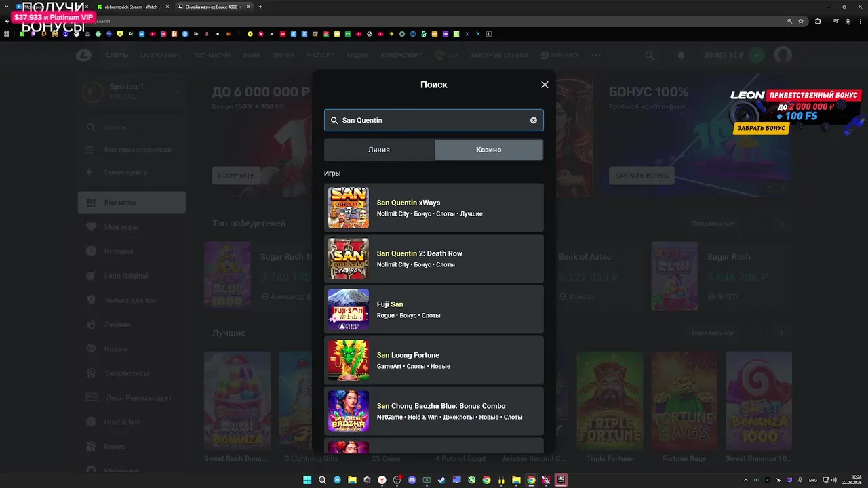Click ЗАБРАТЬ БОНУС on the БОНУС 100% banner
Viewport: 868px width, 488px height.
(642, 176)
